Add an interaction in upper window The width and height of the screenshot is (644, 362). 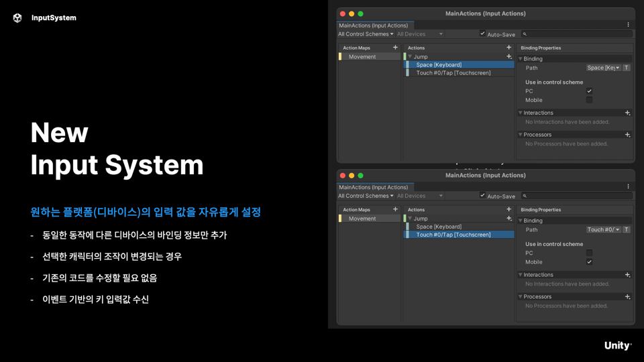point(627,113)
